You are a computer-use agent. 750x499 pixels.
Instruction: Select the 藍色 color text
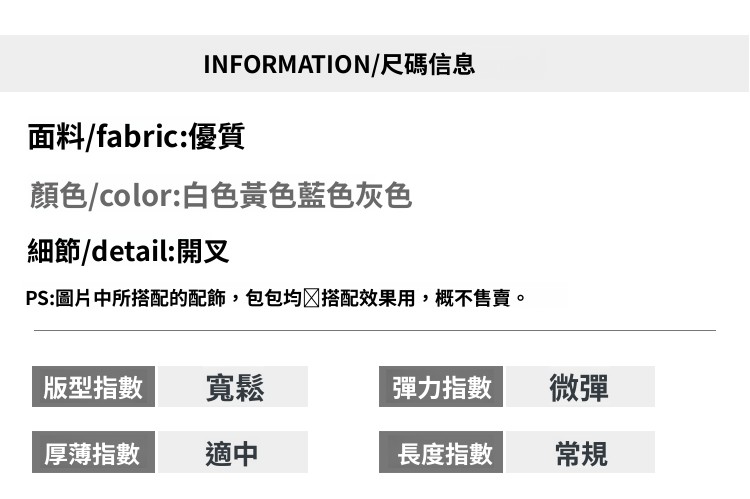pyautogui.click(x=326, y=195)
